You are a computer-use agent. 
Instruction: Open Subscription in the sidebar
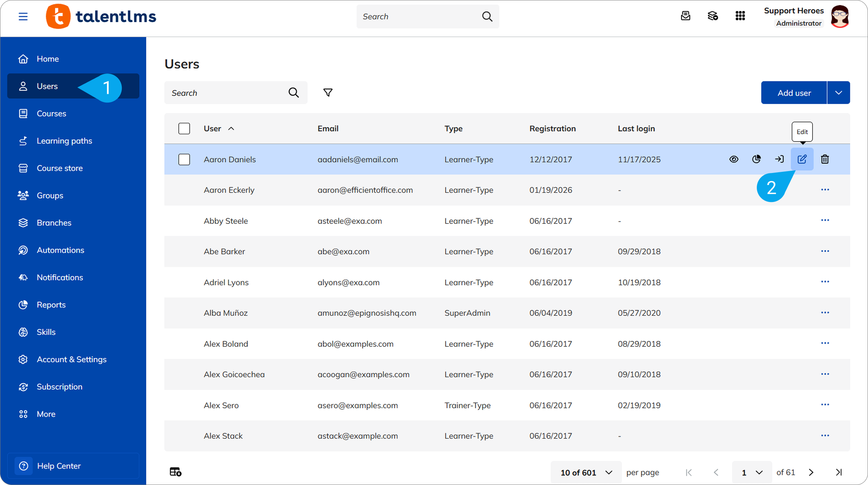click(73, 387)
